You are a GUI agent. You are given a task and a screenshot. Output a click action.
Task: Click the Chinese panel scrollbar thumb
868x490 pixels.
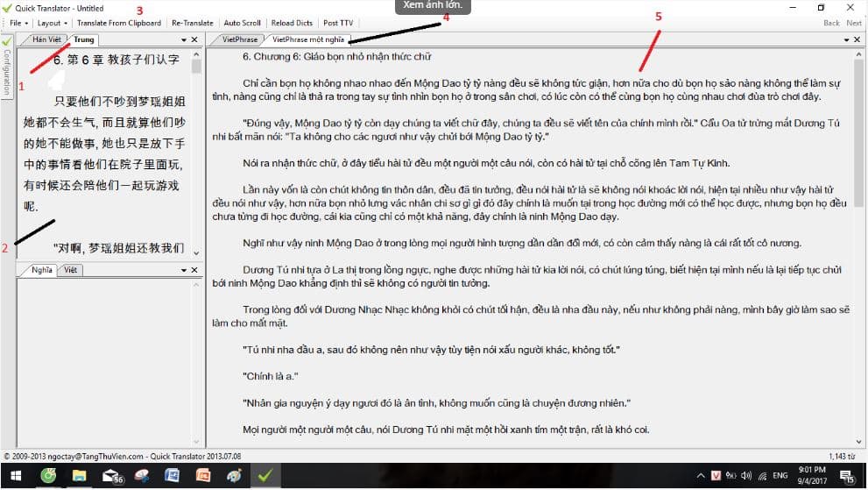point(196,67)
